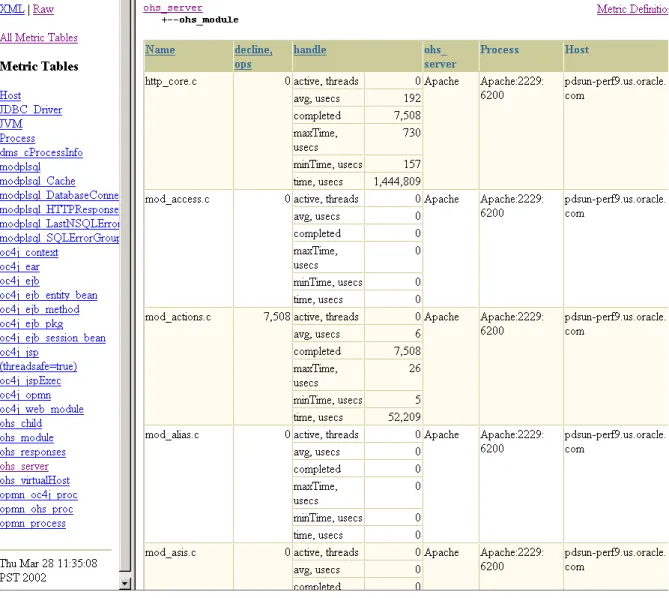
Task: Click the Host column header
Action: tap(577, 49)
